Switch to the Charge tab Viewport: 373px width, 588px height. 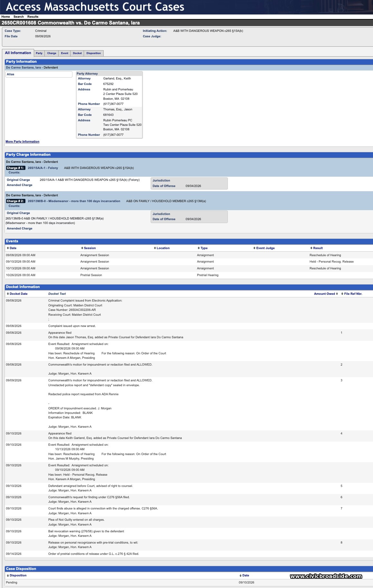[x=52, y=53]
